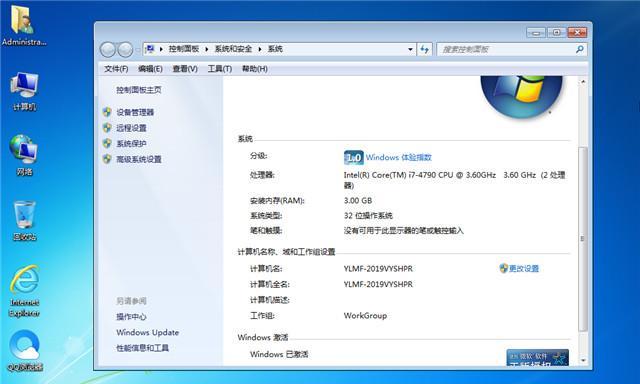Viewport: 640px width, 384px height.
Task: Click the shield icon beside 远程设置
Action: click(107, 128)
